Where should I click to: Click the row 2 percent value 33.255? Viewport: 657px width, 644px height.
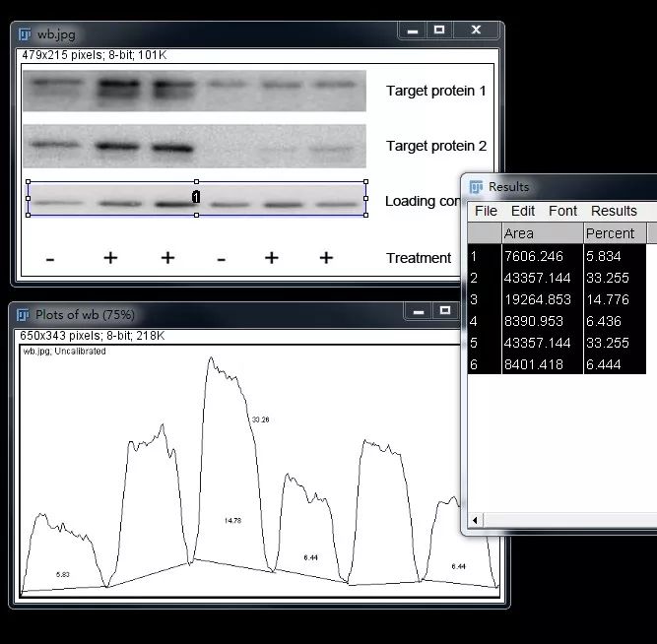pos(608,278)
